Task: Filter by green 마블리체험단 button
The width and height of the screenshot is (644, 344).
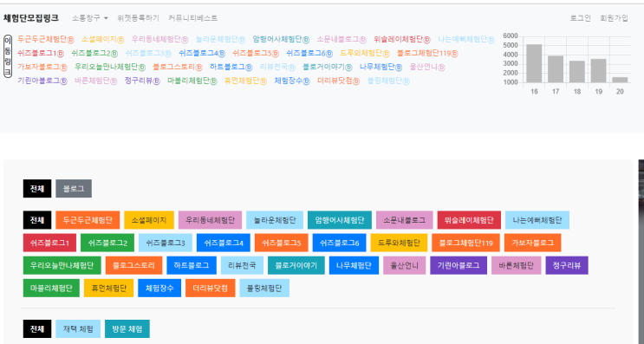Action: [51, 288]
